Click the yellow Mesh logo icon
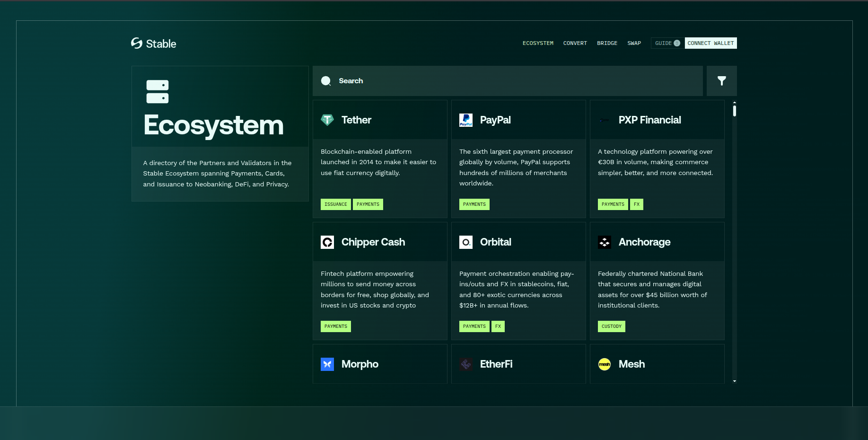Screen dimensions: 868x440 pos(605,364)
